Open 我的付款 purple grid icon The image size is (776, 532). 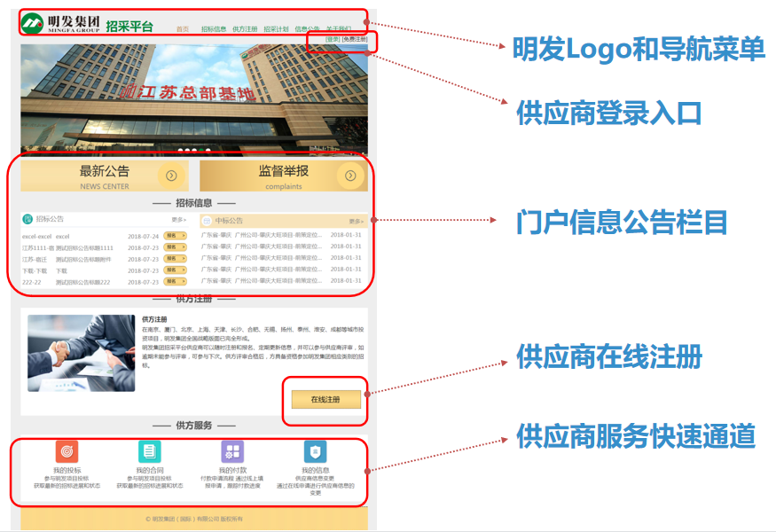pyautogui.click(x=232, y=450)
